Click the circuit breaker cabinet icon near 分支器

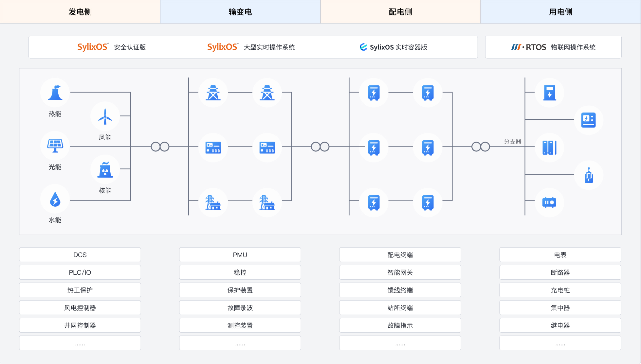549,147
